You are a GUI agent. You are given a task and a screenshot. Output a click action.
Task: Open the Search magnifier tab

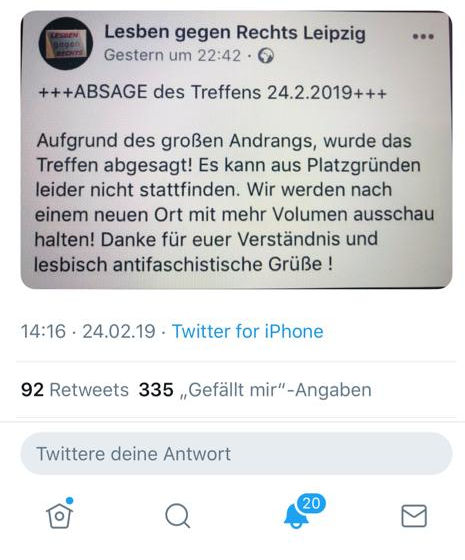(178, 516)
